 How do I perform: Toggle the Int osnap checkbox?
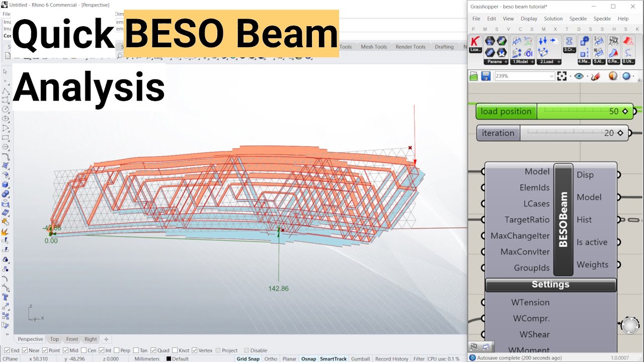click(x=102, y=350)
